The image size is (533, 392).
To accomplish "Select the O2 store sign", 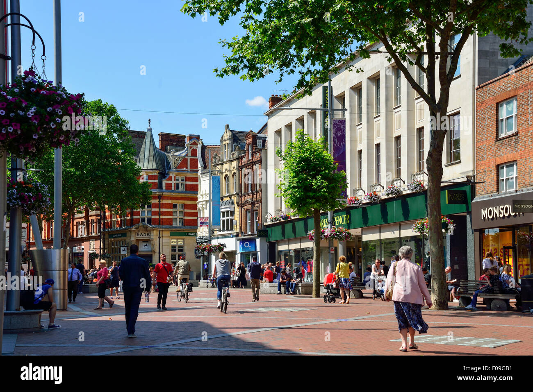I will pyautogui.click(x=247, y=245).
